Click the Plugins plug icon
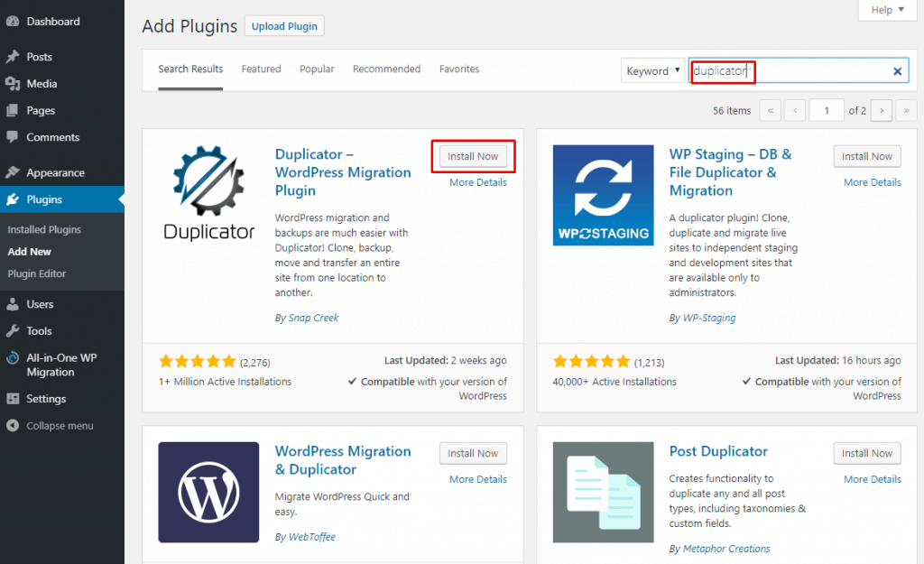Screen dimensions: 924x564 [13, 199]
